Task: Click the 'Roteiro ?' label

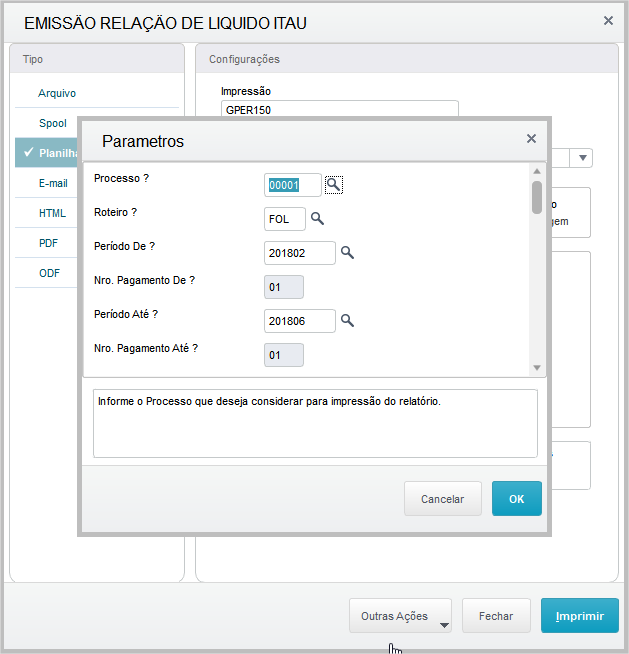Action: coord(116,212)
